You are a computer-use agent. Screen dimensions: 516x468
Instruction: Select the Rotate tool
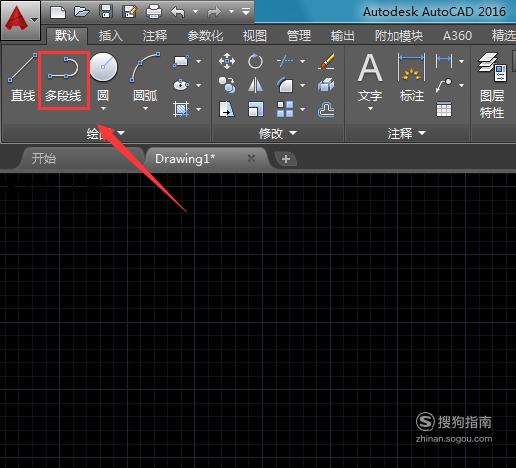click(x=255, y=61)
